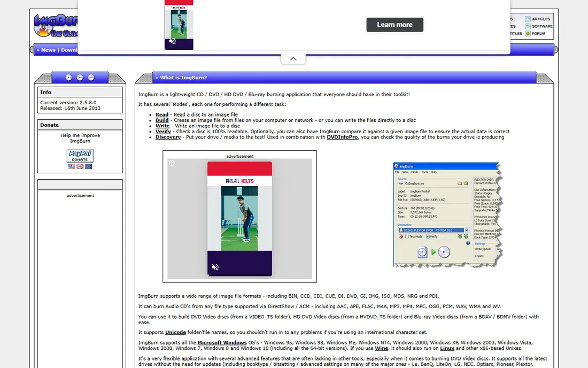Viewport: 588px width, 368px height.
Task: Click the ImgBurn application screenshot image
Action: coord(447,215)
